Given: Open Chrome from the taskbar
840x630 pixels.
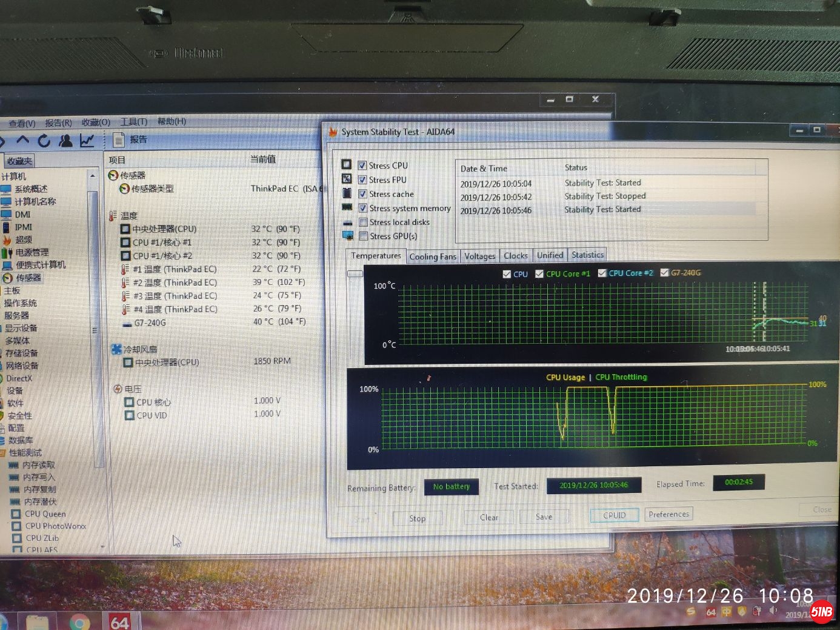Looking at the screenshot, I should click(x=79, y=623).
